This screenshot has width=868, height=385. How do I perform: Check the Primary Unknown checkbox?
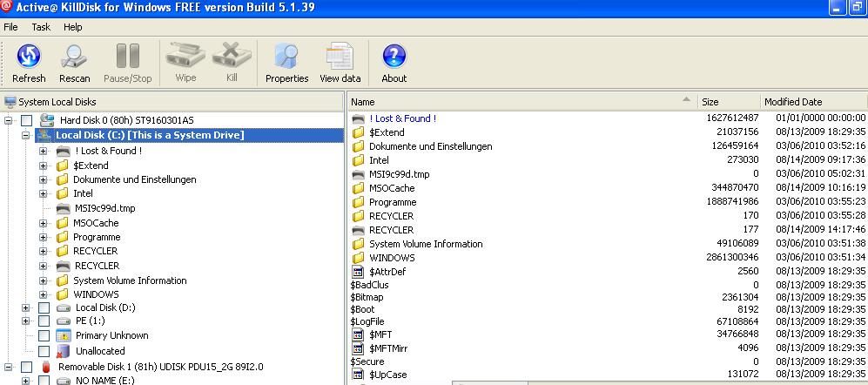coord(44,335)
